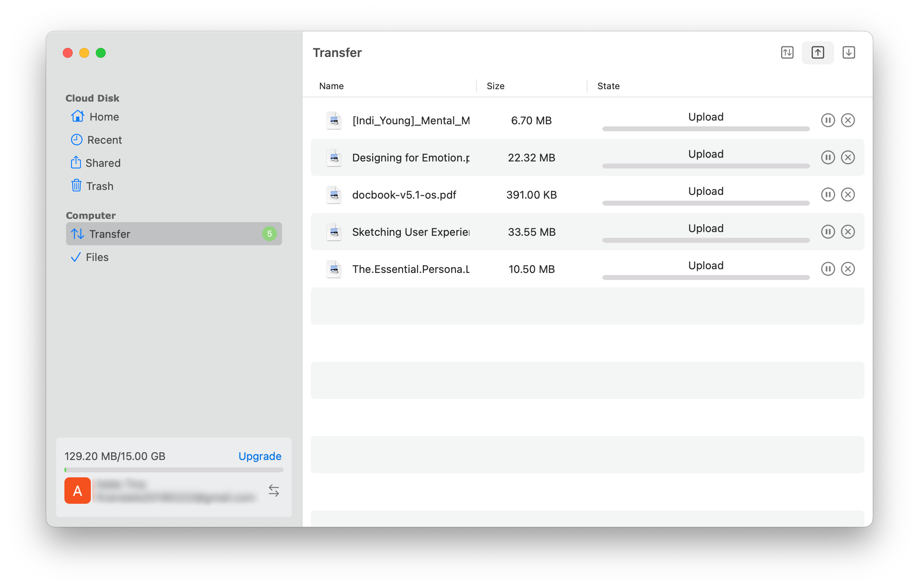Click the Upgrade link
This screenshot has width=919, height=588.
click(x=260, y=456)
